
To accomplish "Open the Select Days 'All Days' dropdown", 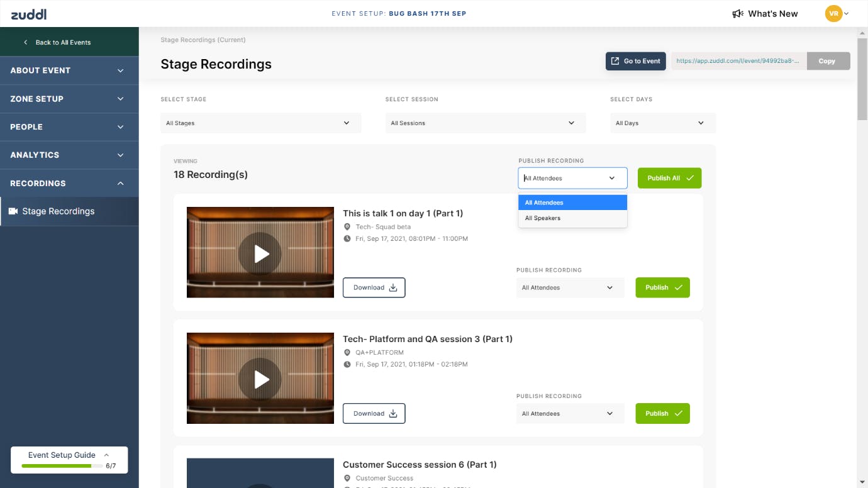I will point(662,123).
